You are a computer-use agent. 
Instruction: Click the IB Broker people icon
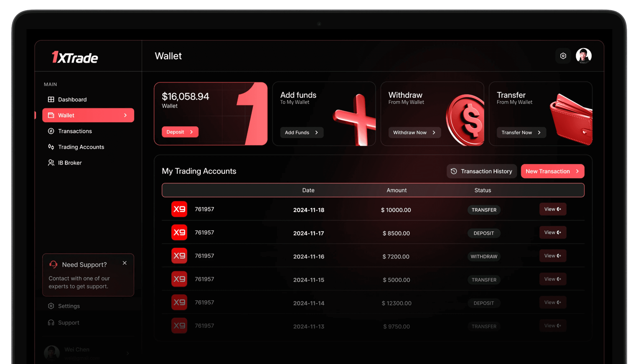pos(51,163)
